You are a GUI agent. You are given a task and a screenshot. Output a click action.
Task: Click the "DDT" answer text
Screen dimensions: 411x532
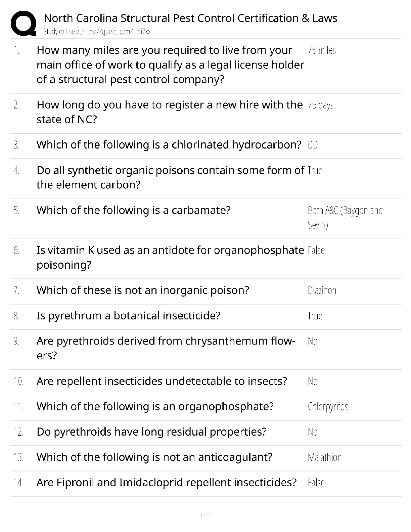[x=315, y=145]
